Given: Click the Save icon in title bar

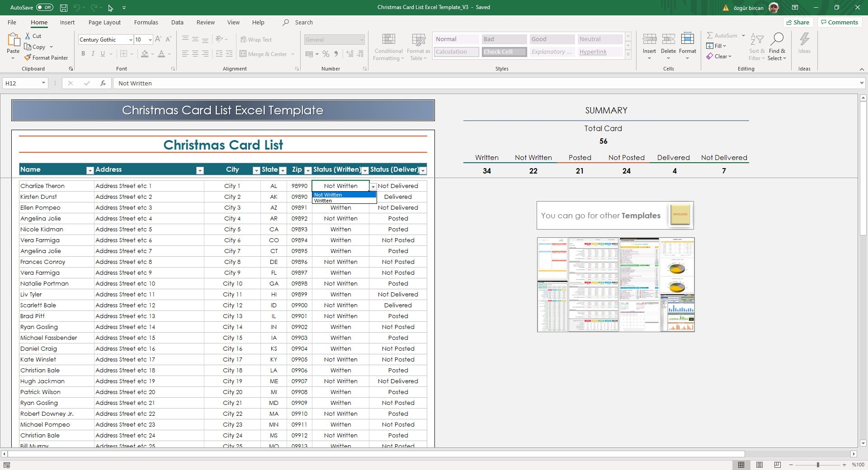Looking at the screenshot, I should pyautogui.click(x=64, y=8).
